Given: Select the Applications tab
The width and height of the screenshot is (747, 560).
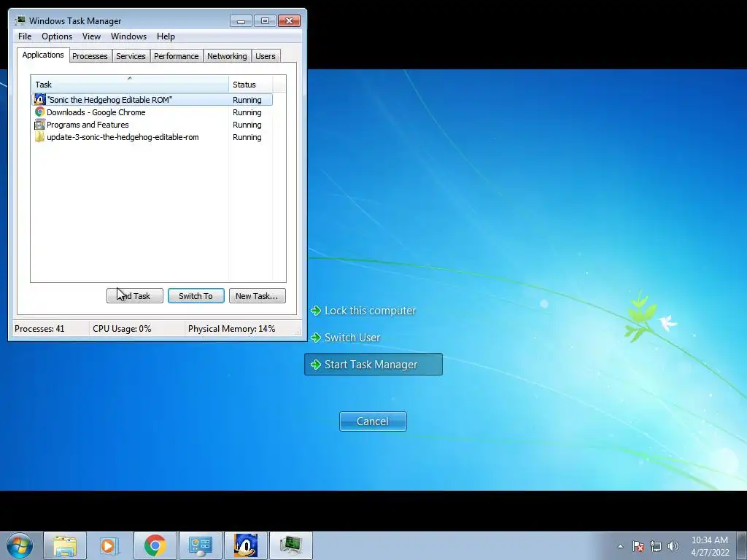Looking at the screenshot, I should click(x=43, y=55).
